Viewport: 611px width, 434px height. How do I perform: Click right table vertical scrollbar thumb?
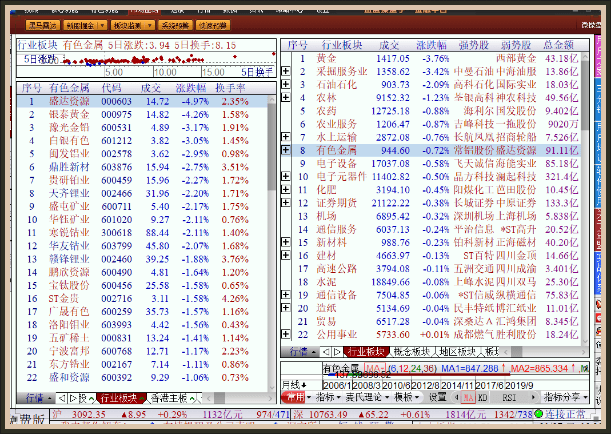pyautogui.click(x=585, y=95)
